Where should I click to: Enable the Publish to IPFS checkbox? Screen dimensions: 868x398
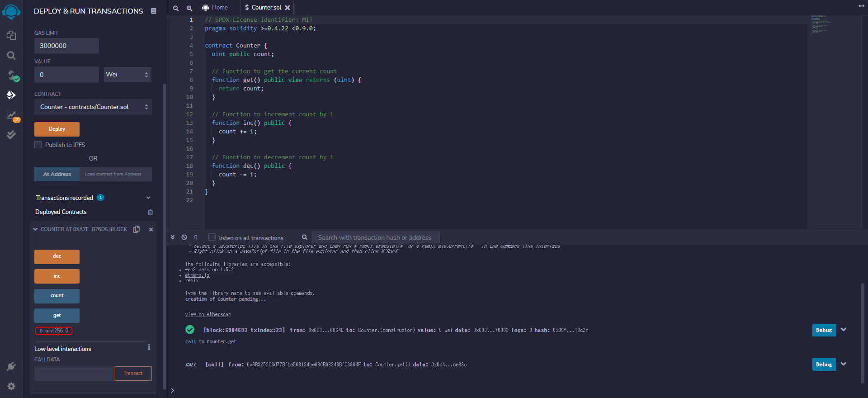click(x=38, y=145)
